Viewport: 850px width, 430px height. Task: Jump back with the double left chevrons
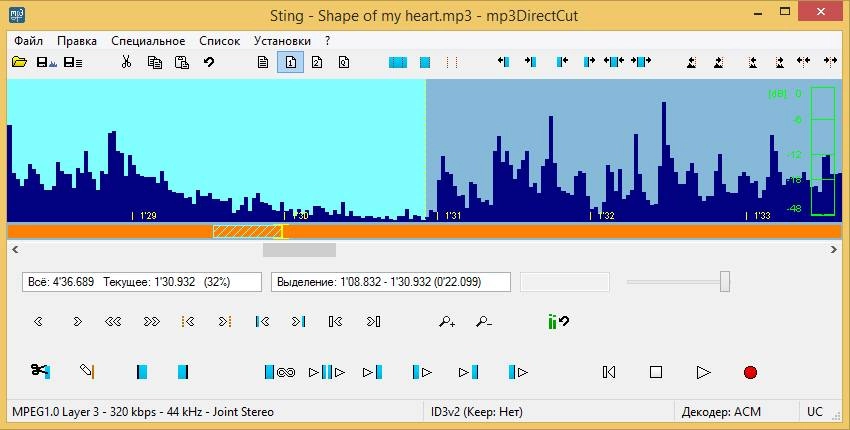[113, 322]
